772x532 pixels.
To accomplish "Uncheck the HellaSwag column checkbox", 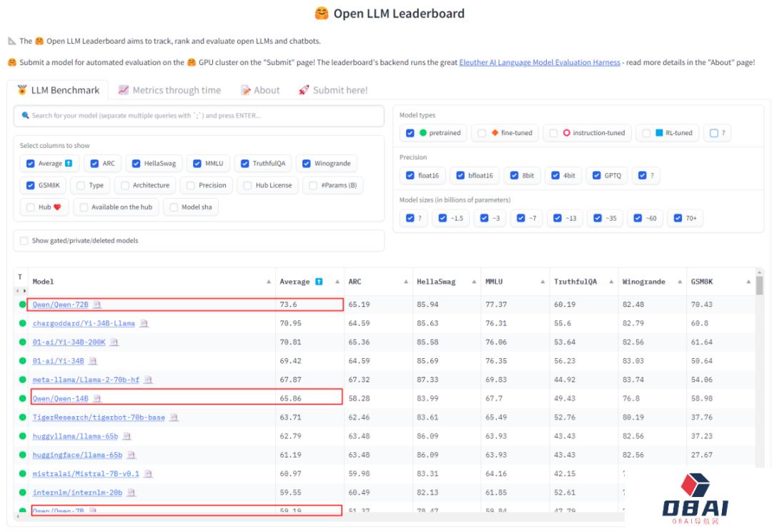I will click(x=137, y=164).
